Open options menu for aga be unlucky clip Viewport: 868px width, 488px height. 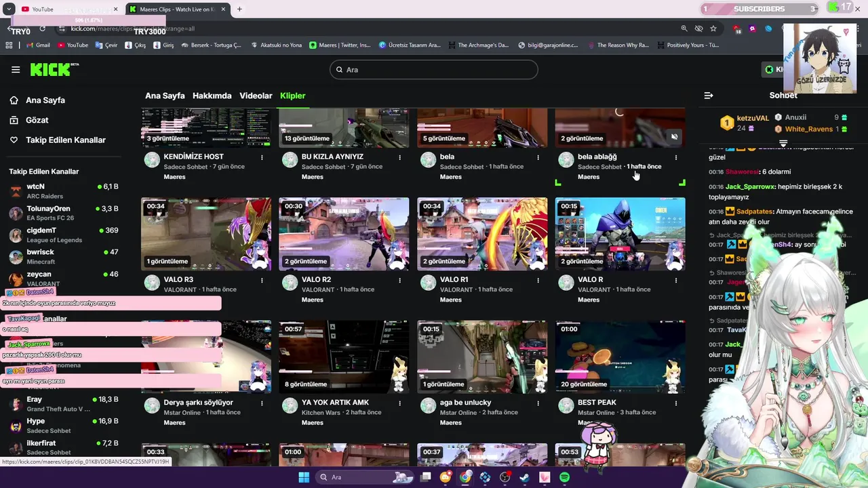coord(538,403)
